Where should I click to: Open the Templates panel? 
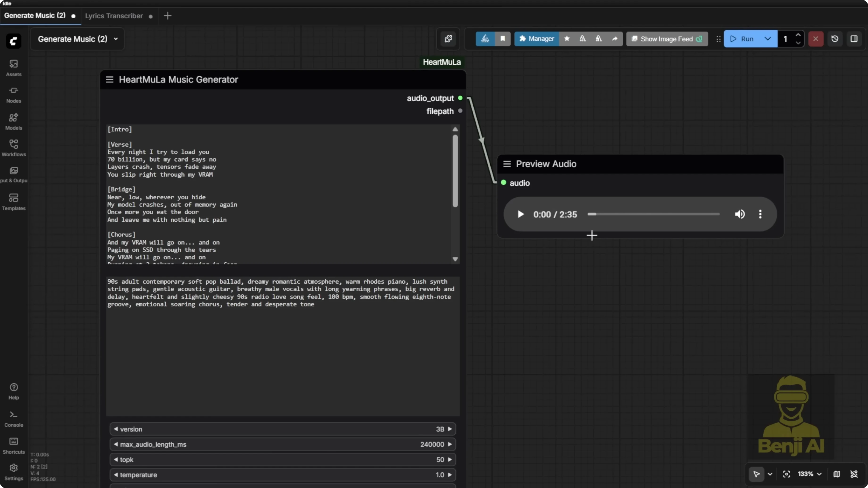click(x=13, y=201)
